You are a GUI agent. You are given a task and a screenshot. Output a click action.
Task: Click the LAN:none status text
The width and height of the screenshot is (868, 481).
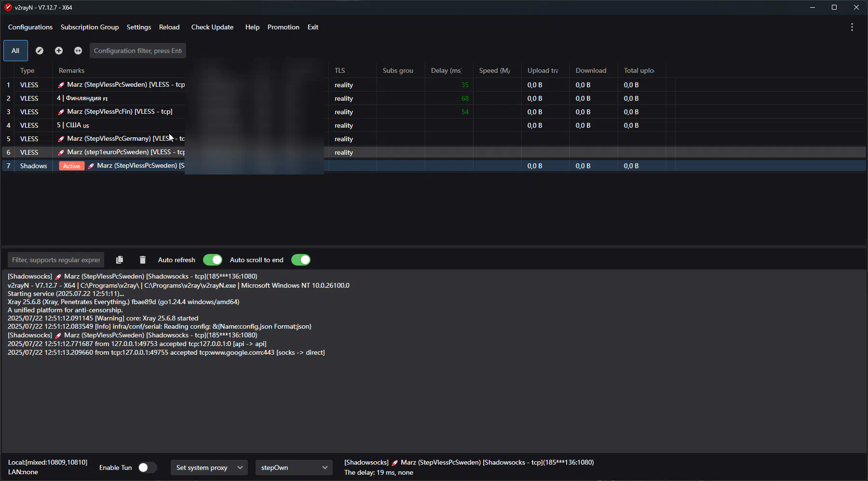tap(23, 472)
